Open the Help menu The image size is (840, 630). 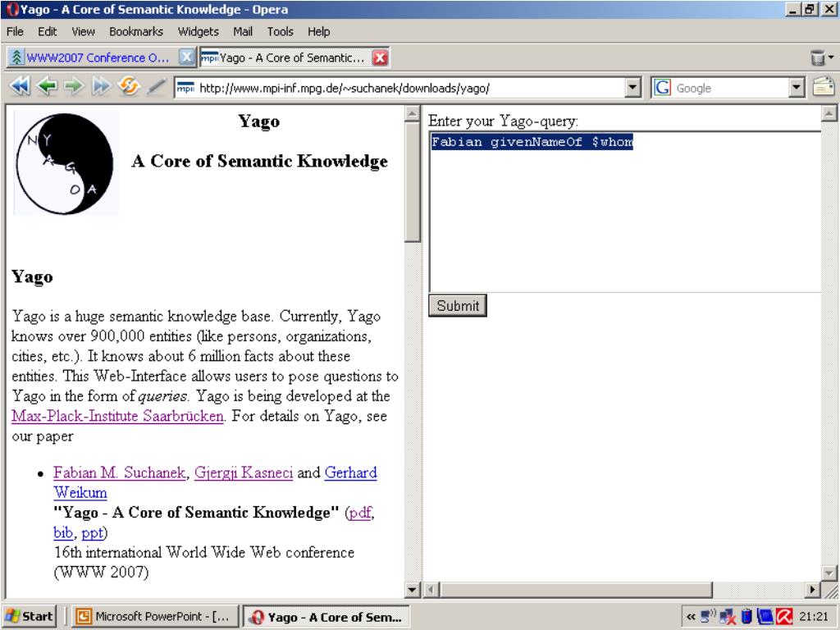tap(319, 32)
